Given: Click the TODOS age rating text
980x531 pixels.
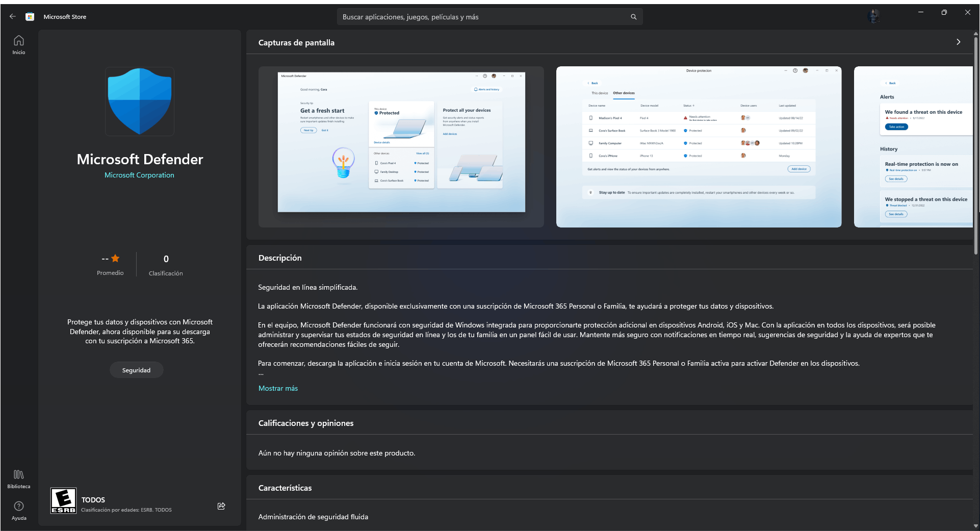Looking at the screenshot, I should click(93, 500).
